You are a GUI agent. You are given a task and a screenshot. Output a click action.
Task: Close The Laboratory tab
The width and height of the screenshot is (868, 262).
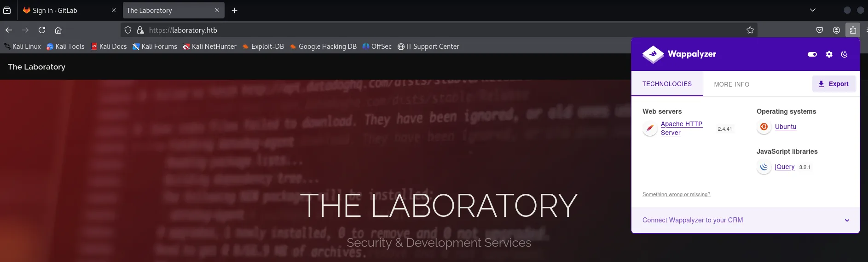coord(217,10)
